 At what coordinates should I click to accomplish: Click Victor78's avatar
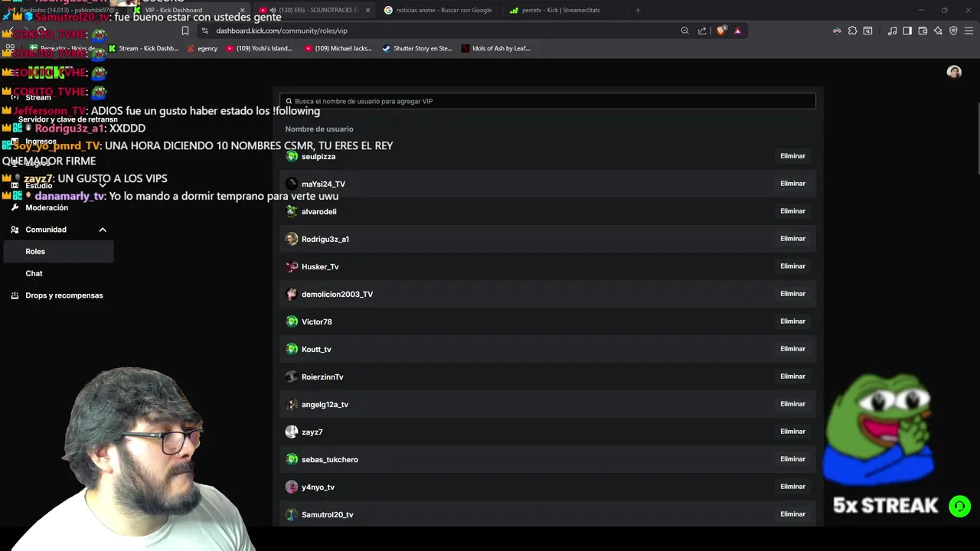[x=292, y=321]
